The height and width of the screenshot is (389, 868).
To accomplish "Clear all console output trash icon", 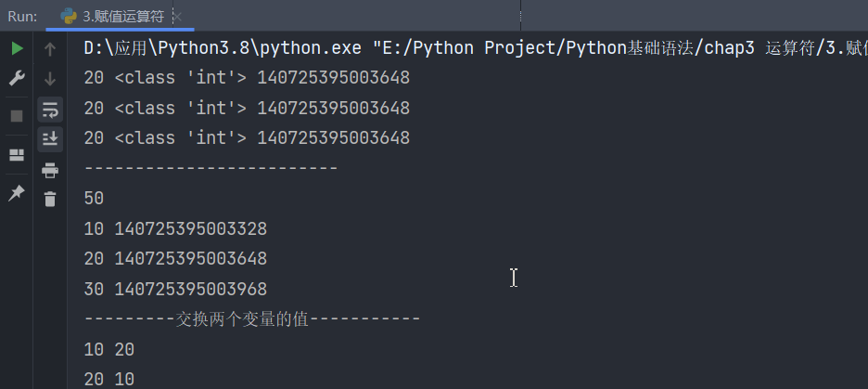I will (50, 199).
